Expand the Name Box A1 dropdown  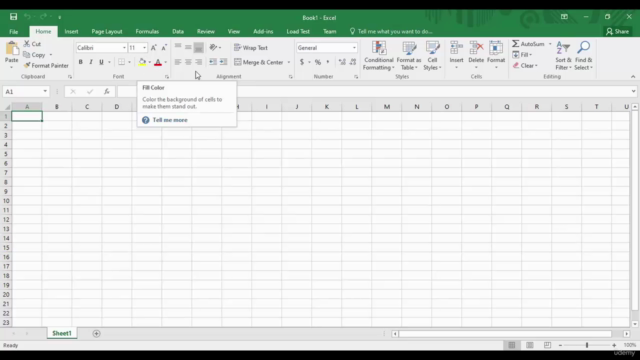coord(45,91)
